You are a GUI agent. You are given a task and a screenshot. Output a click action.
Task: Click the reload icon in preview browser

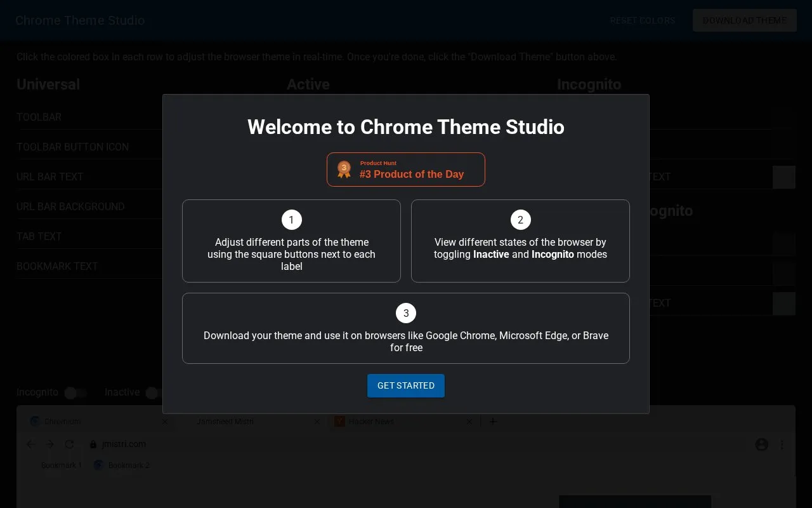pos(69,444)
